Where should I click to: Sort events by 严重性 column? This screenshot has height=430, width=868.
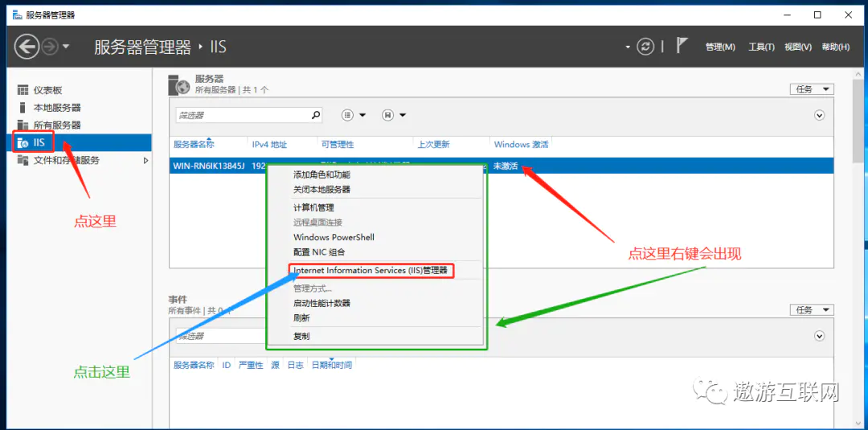coord(251,365)
